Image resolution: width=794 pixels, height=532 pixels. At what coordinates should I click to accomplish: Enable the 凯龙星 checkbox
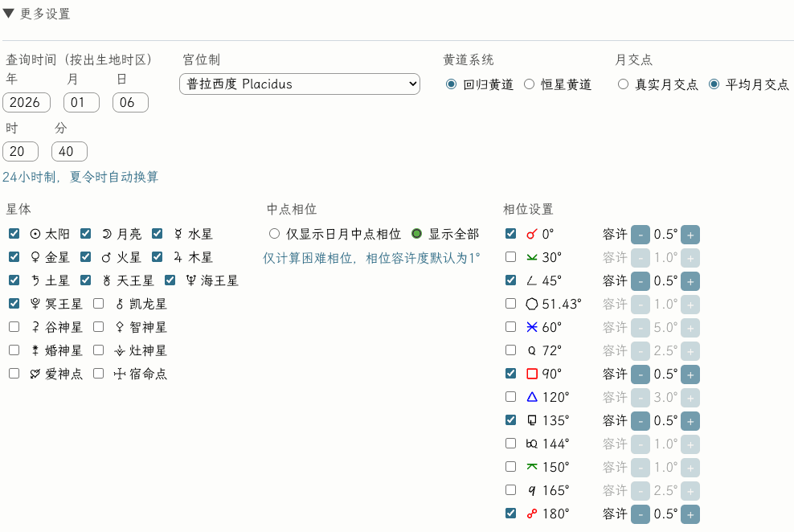99,304
